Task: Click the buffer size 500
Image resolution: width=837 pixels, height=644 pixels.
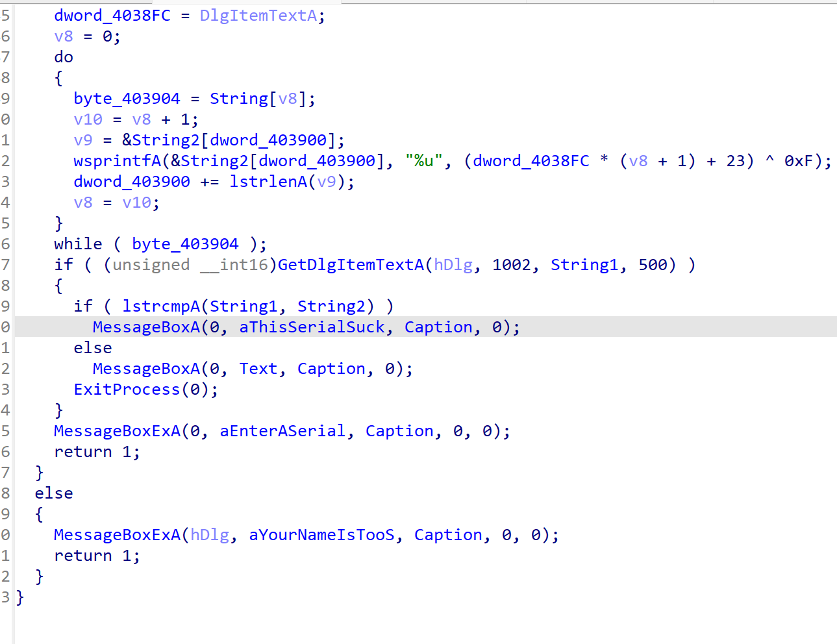Action: 653,265
